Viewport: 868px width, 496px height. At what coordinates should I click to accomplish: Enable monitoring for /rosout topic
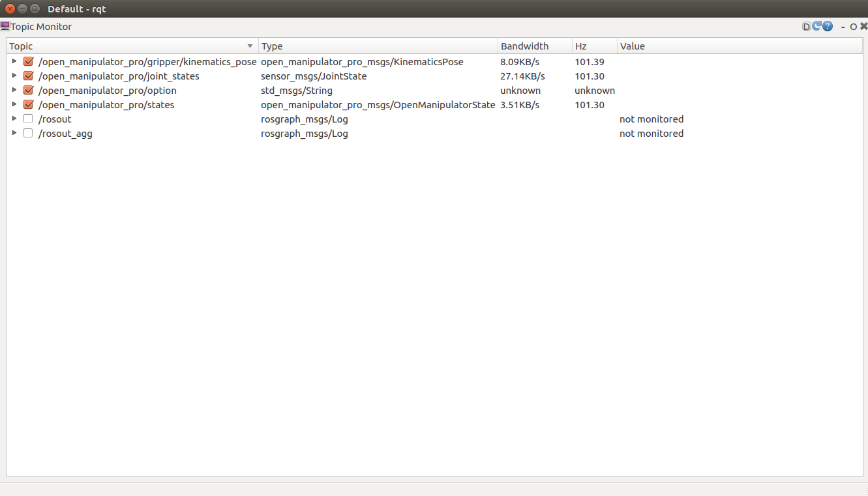[x=28, y=119]
